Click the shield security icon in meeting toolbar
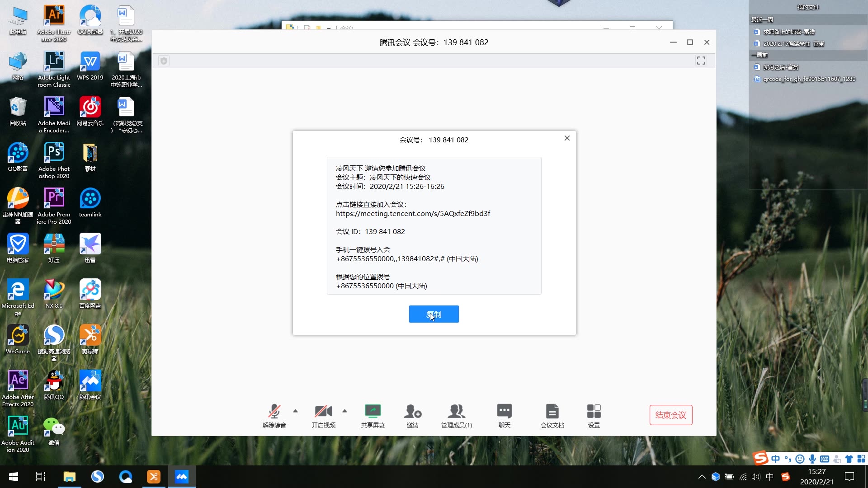The height and width of the screenshot is (488, 868). (164, 61)
